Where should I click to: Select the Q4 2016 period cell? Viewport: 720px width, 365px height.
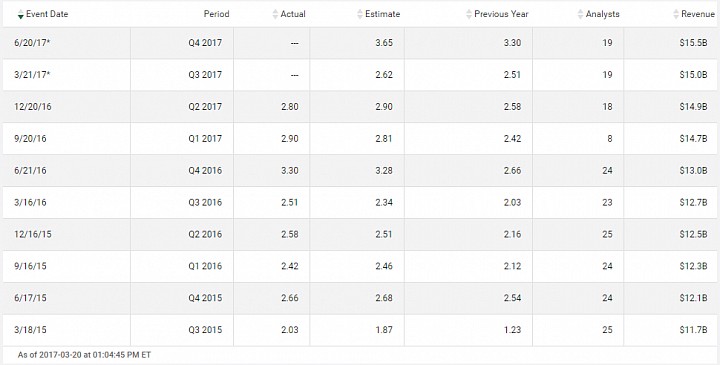182,170
